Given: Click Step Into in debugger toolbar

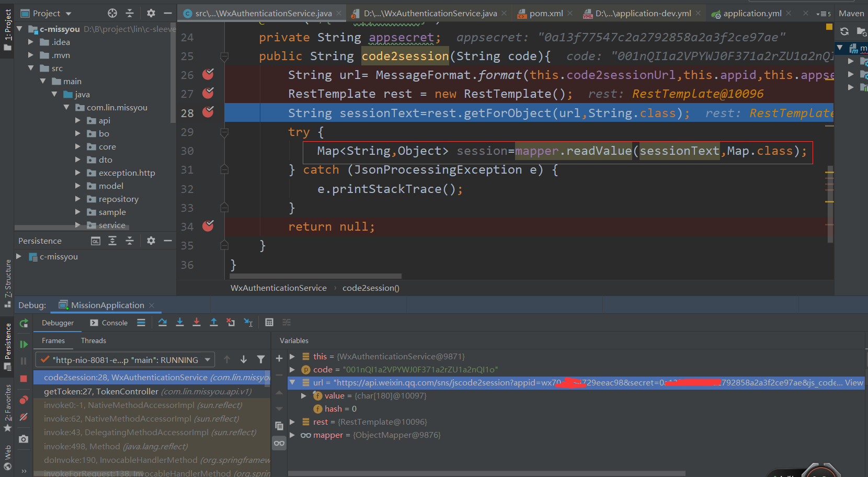Looking at the screenshot, I should [180, 322].
